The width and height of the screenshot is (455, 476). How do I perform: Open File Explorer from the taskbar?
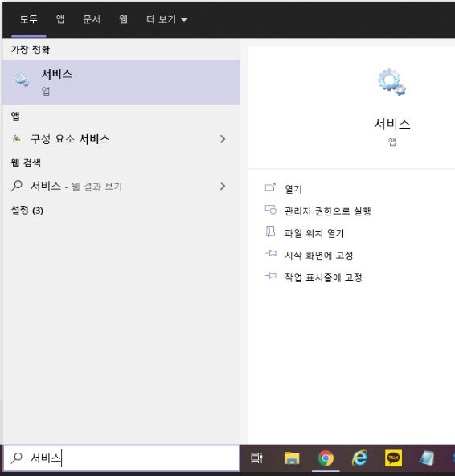[x=292, y=458]
